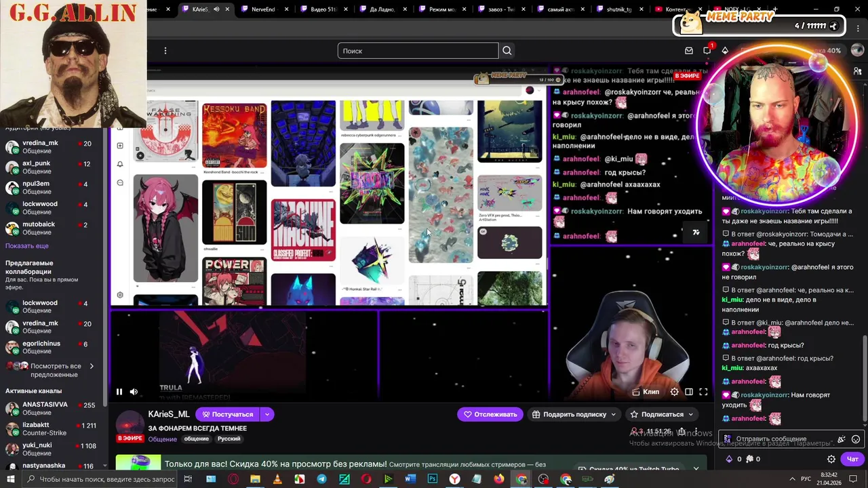Open VLC player from the taskbar

[x=277, y=479]
